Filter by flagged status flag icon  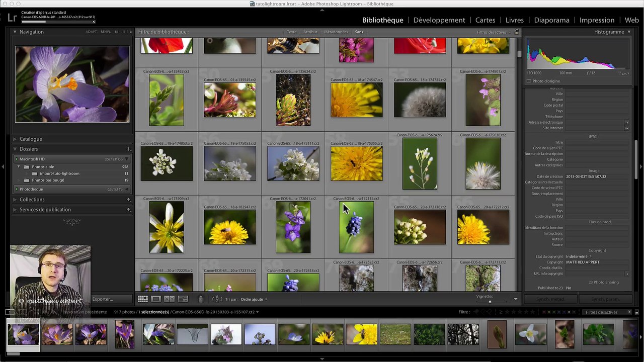(476, 312)
